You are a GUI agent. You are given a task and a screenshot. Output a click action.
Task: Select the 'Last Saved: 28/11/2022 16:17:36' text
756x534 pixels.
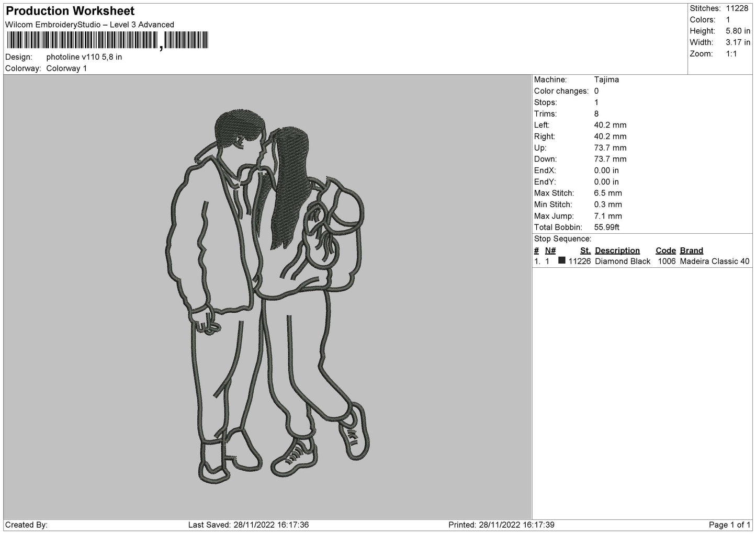pos(249,525)
